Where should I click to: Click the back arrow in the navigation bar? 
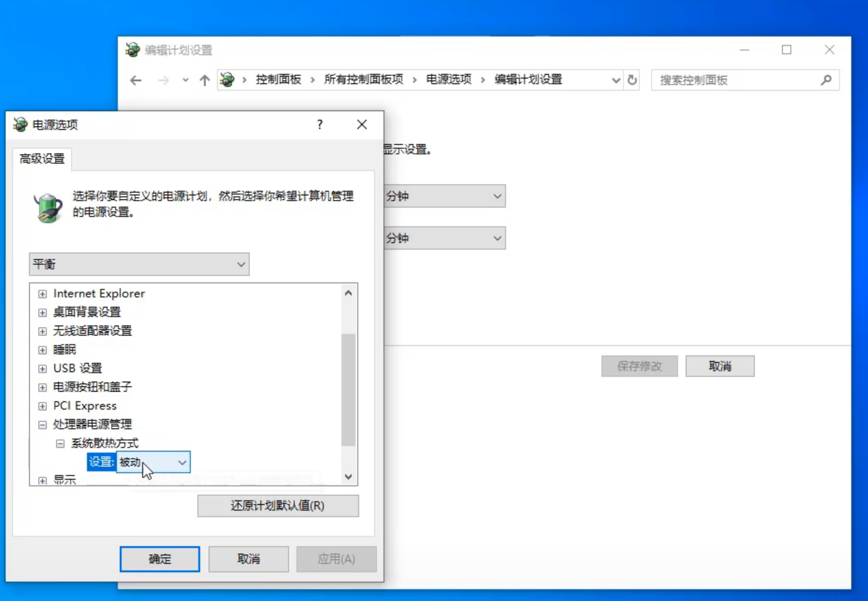point(136,80)
